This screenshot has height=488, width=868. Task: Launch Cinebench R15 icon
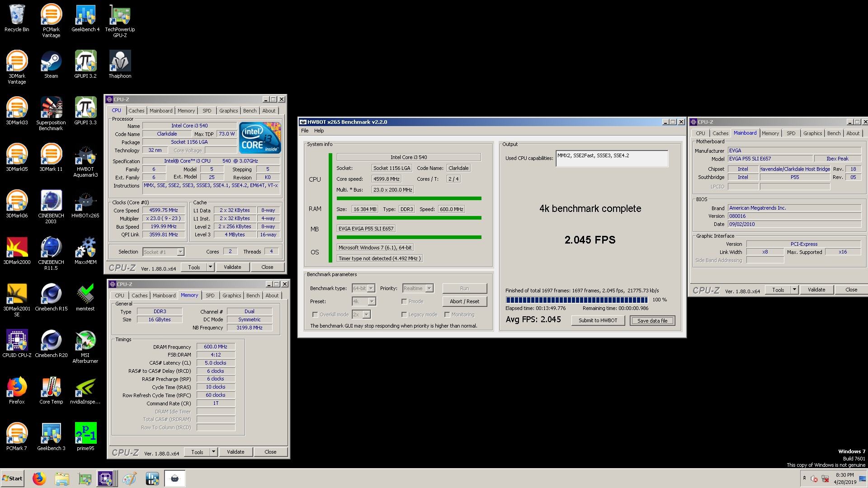pos(51,297)
